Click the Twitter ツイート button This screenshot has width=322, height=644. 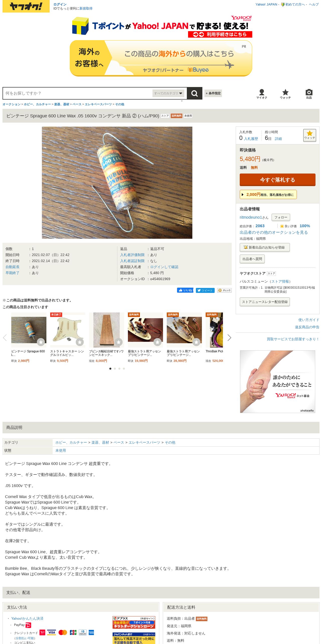tap(205, 290)
